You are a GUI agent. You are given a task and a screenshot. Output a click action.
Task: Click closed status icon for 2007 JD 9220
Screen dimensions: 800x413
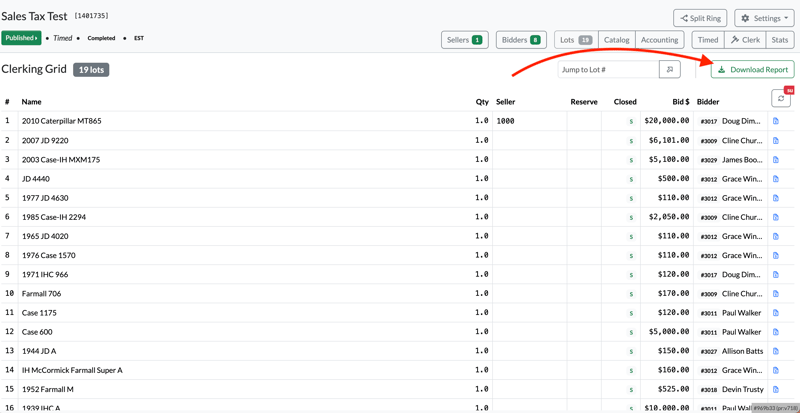point(631,140)
